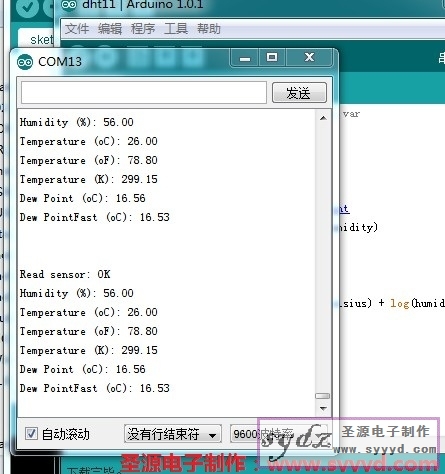Click first 'Dew PointFast (oC): 16.53' line

point(94,217)
